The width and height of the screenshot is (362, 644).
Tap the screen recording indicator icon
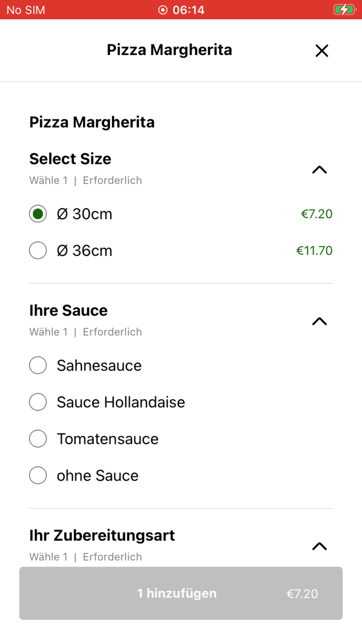tap(163, 10)
